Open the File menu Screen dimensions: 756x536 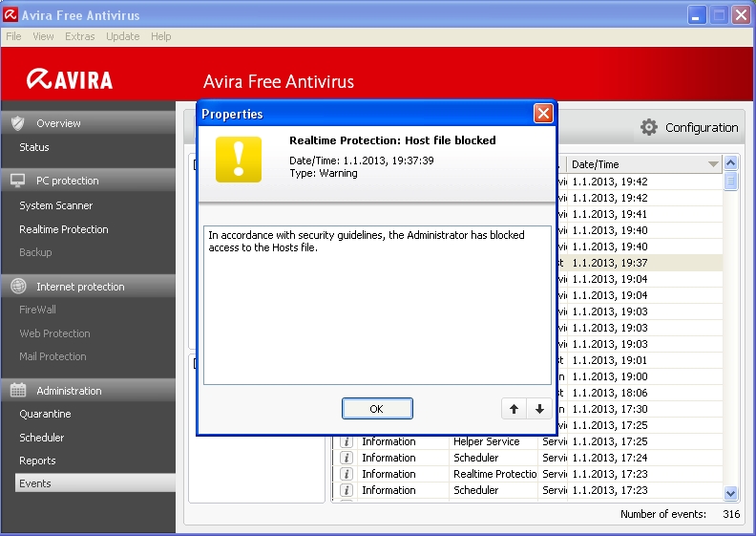coord(13,36)
